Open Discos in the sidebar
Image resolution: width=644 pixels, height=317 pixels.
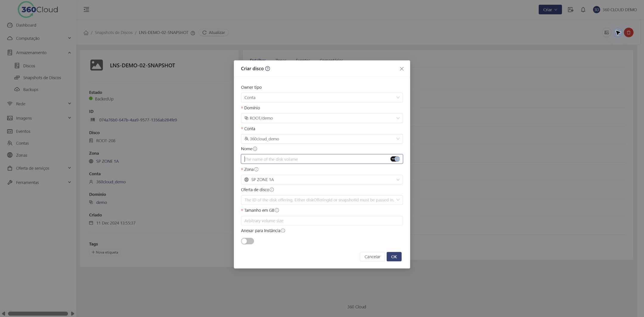(29, 66)
